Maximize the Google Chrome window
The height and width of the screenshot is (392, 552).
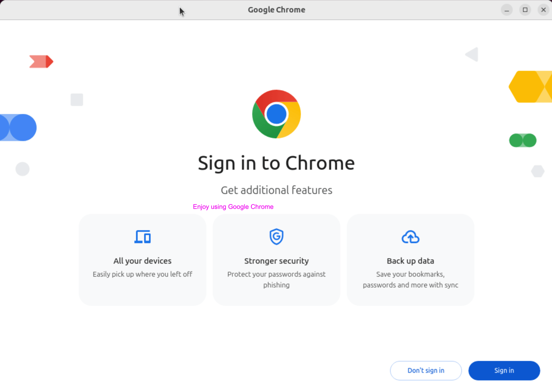point(525,10)
